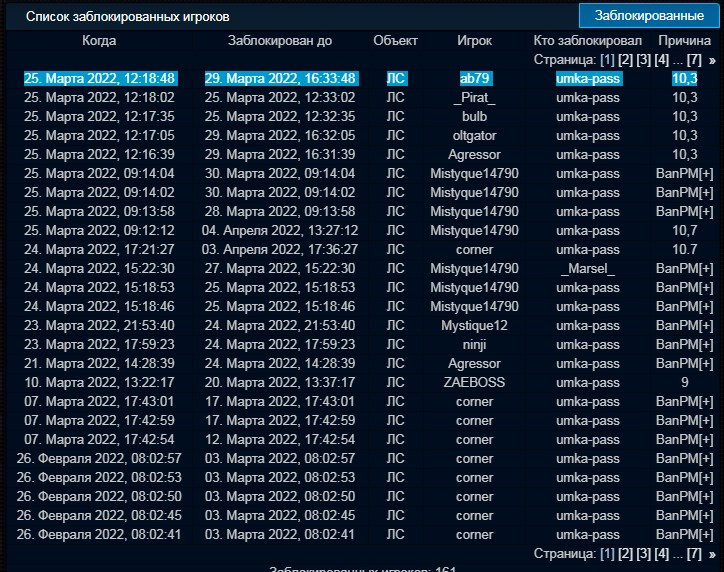This screenshot has width=724, height=572.
Task: Click Mistyque14790 in the 09:12:12 row
Action: coord(474,230)
